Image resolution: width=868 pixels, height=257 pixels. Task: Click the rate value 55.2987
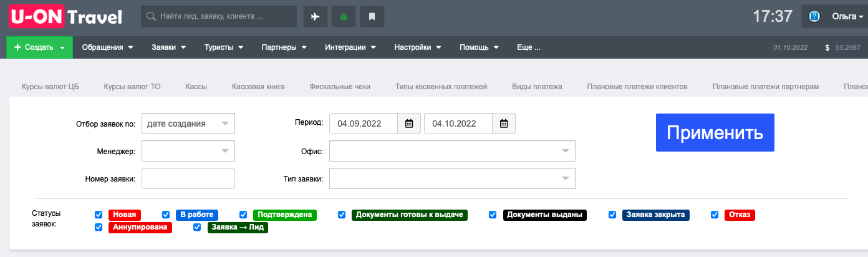[x=848, y=47]
